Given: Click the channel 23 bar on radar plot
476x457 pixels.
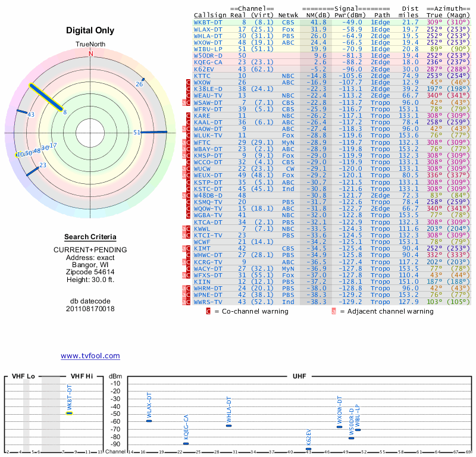Looking at the screenshot, I should 33,171.
